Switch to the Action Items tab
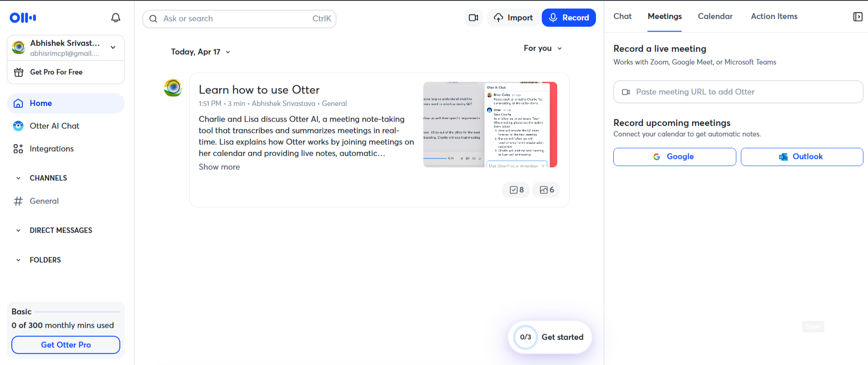Viewport: 868px width, 365px height. click(x=774, y=16)
